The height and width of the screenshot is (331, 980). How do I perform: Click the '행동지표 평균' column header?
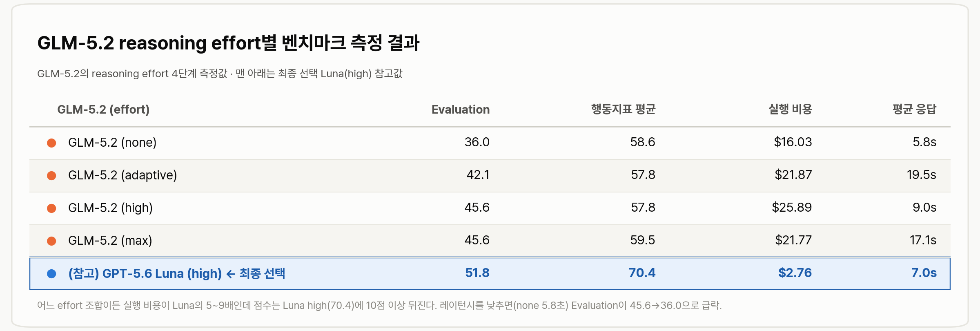pos(623,109)
